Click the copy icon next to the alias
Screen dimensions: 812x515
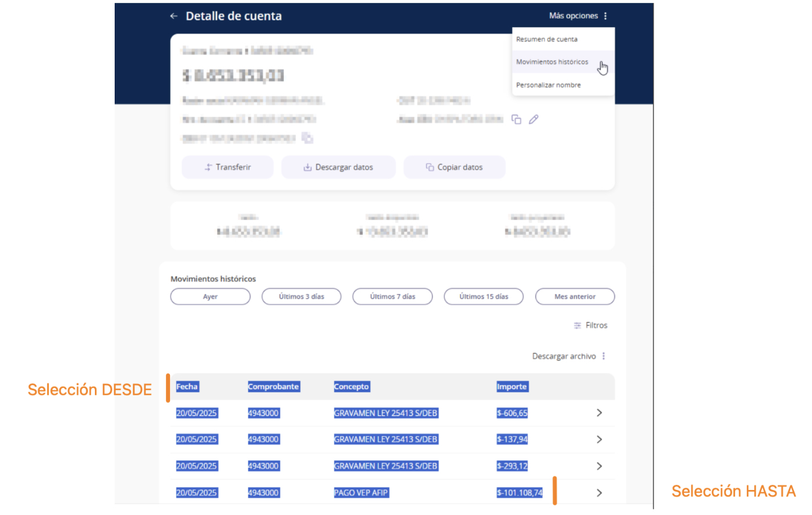pos(516,119)
